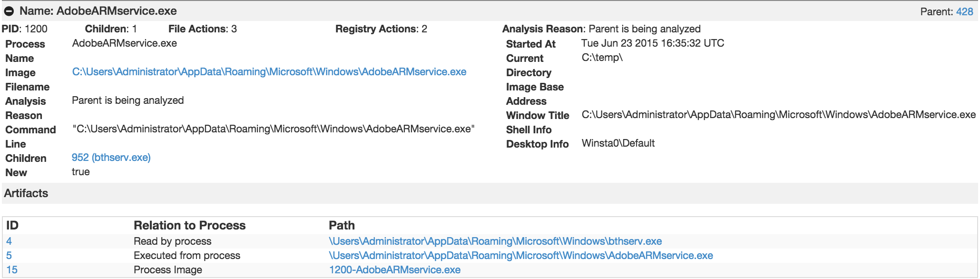
Task: Open artifact ID 4
Action: pyautogui.click(x=9, y=241)
